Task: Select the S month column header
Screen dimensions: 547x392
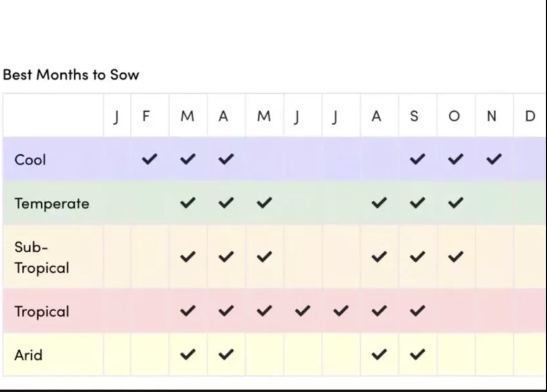Action: pos(414,116)
